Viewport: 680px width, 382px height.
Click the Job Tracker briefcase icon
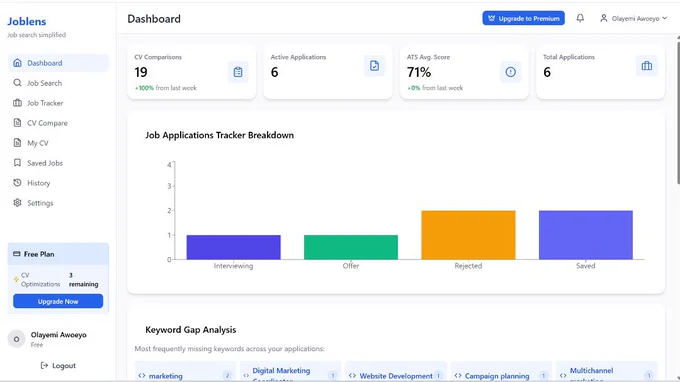[17, 103]
